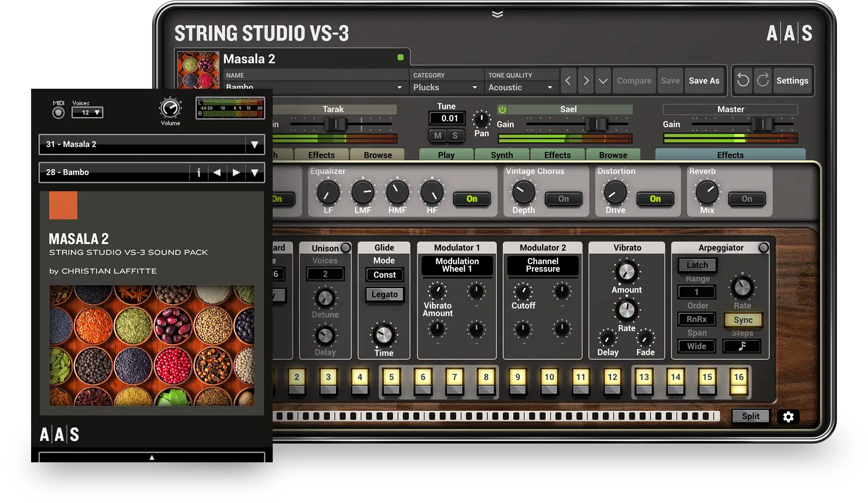Turn off the Equalizer On switch
Screen dimensions: 868x503
click(x=471, y=199)
